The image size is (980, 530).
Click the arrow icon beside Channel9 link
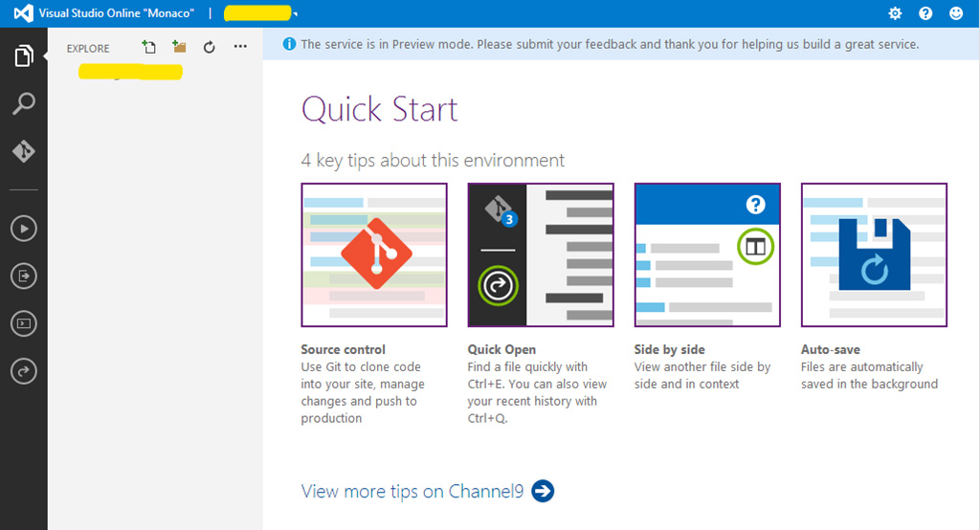pos(543,491)
